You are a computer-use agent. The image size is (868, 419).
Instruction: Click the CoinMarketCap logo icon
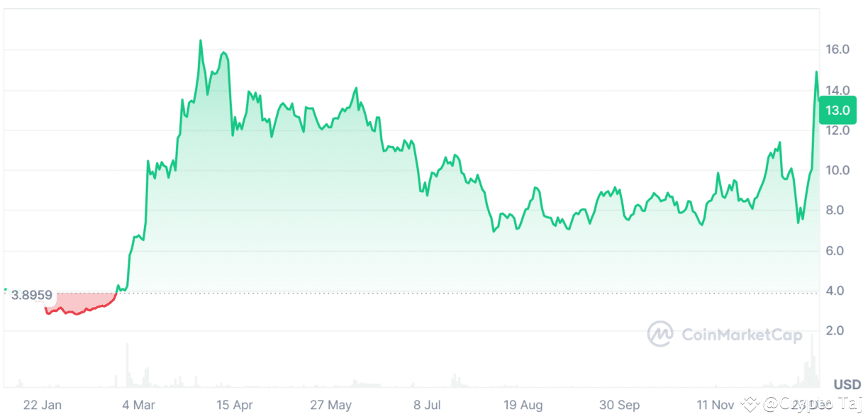pos(660,334)
